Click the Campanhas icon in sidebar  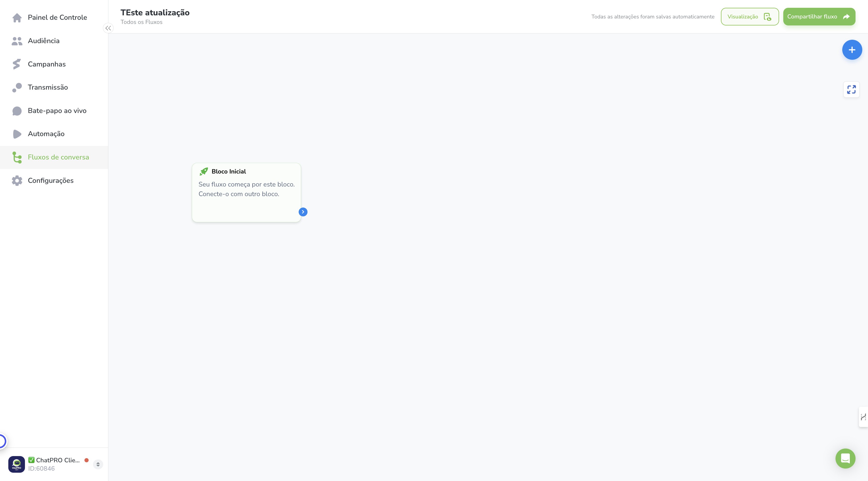tap(17, 64)
